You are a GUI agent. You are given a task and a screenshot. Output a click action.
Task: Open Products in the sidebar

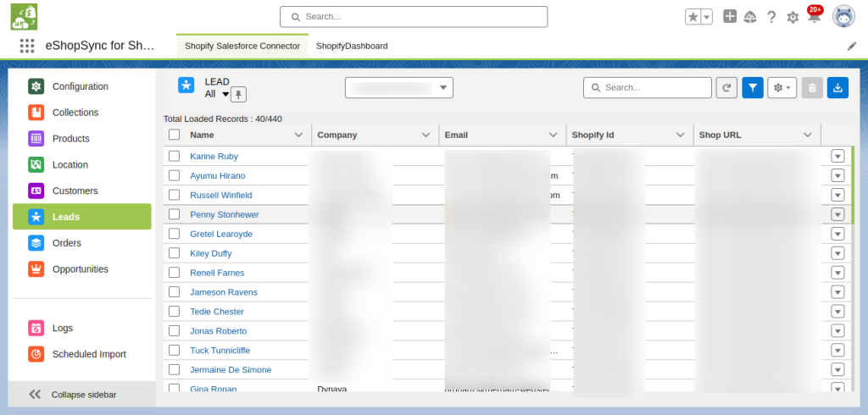pos(82,138)
